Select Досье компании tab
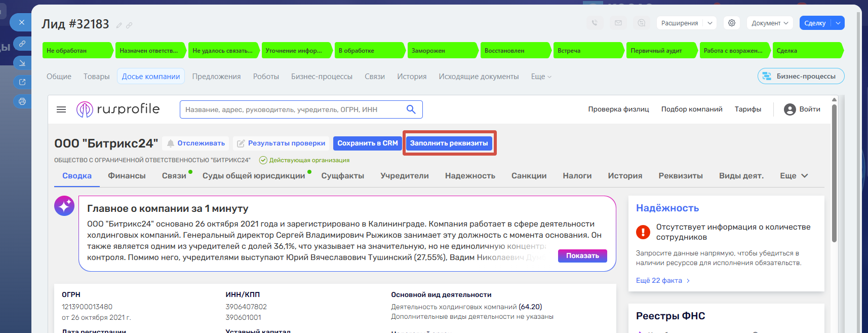Image resolution: width=868 pixels, height=333 pixels. tap(151, 77)
